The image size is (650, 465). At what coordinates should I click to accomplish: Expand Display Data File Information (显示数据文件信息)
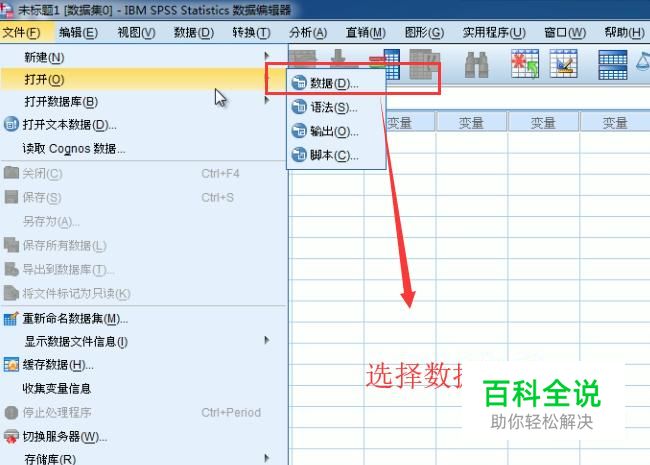(143, 341)
